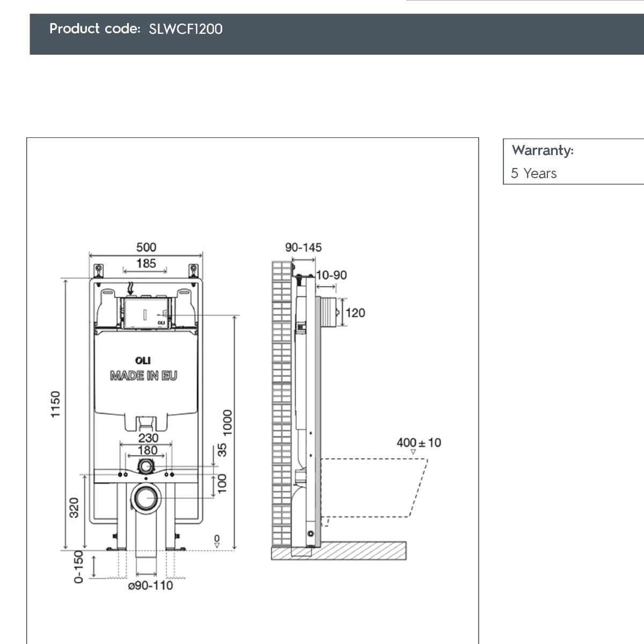
Task: Click the 'MADE IN EU' text on cistern
Action: [x=144, y=376]
